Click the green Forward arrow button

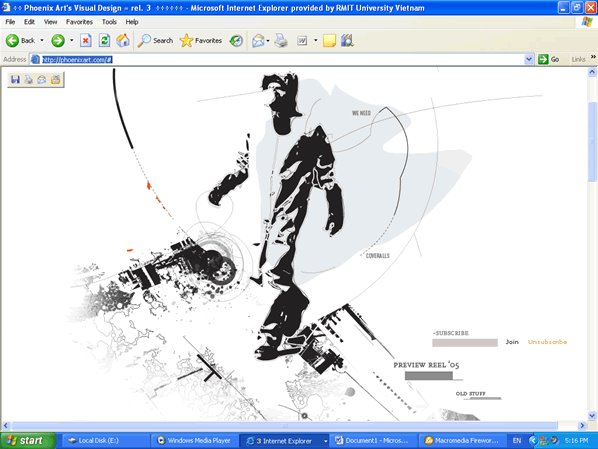58,40
